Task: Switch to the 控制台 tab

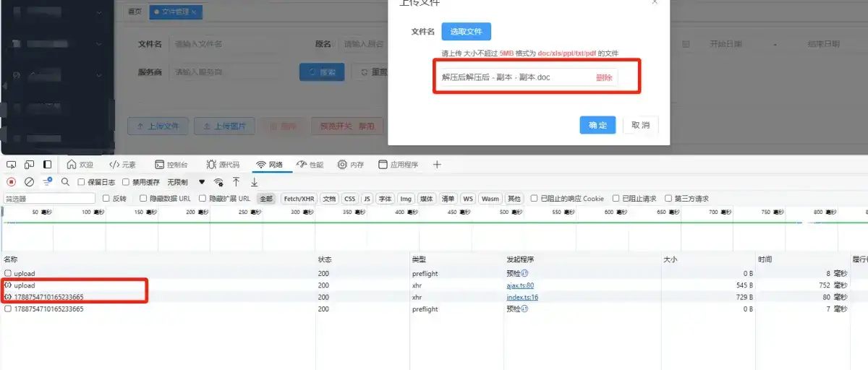Action: coord(172,165)
